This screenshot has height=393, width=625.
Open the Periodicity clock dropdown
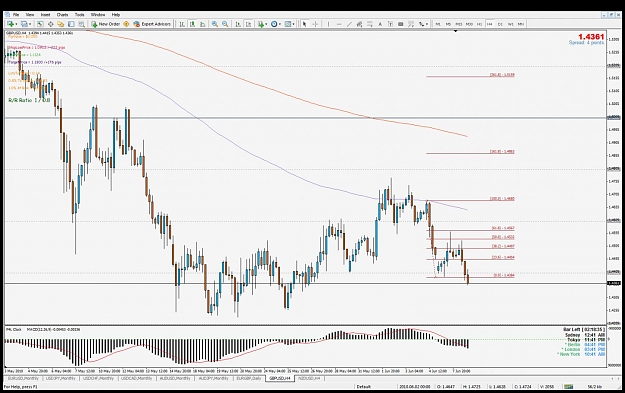pos(276,24)
